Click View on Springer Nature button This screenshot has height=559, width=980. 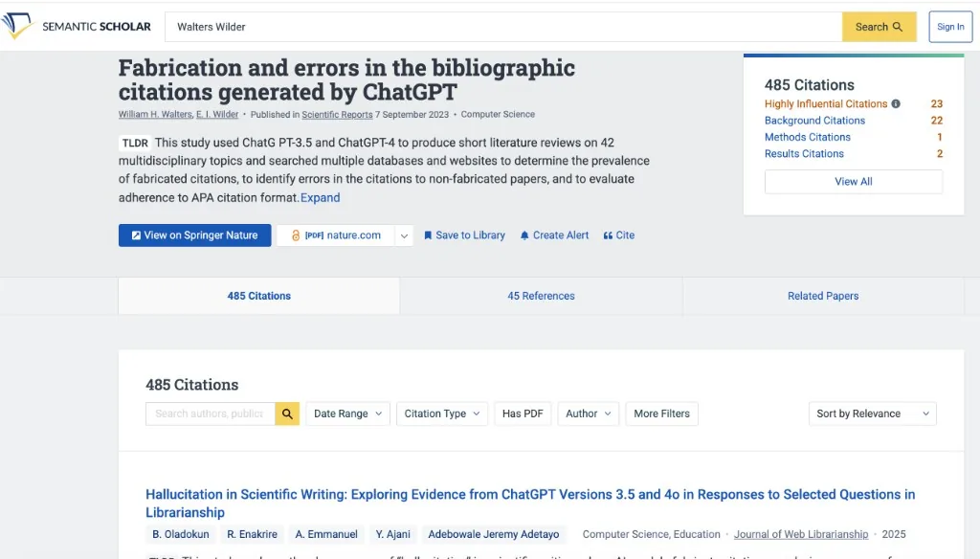(195, 235)
